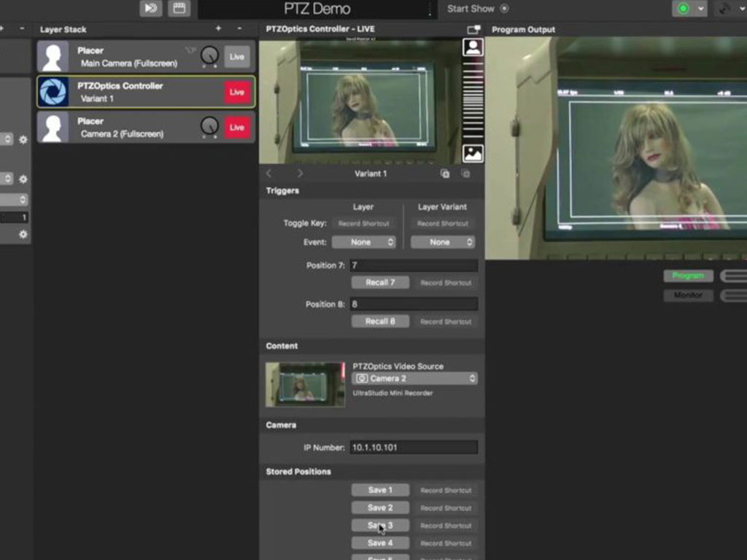Click the middle gear icon in left panel
This screenshot has height=560, width=747.
click(23, 179)
